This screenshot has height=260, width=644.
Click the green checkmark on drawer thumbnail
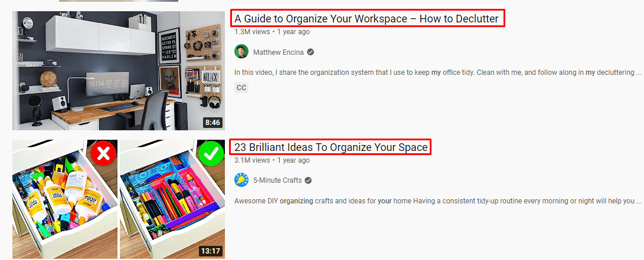[211, 154]
